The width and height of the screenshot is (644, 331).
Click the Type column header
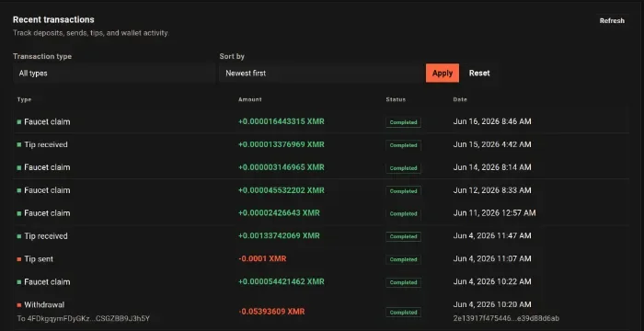[24, 99]
